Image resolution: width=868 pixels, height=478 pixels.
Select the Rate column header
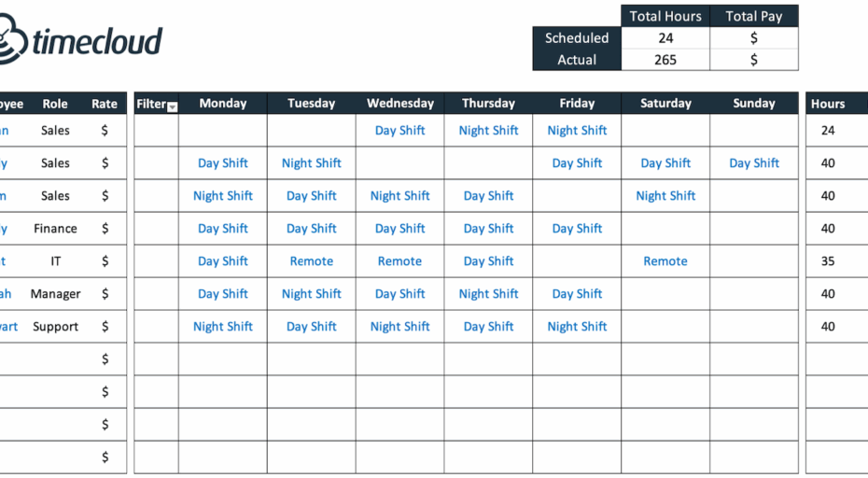coord(105,104)
